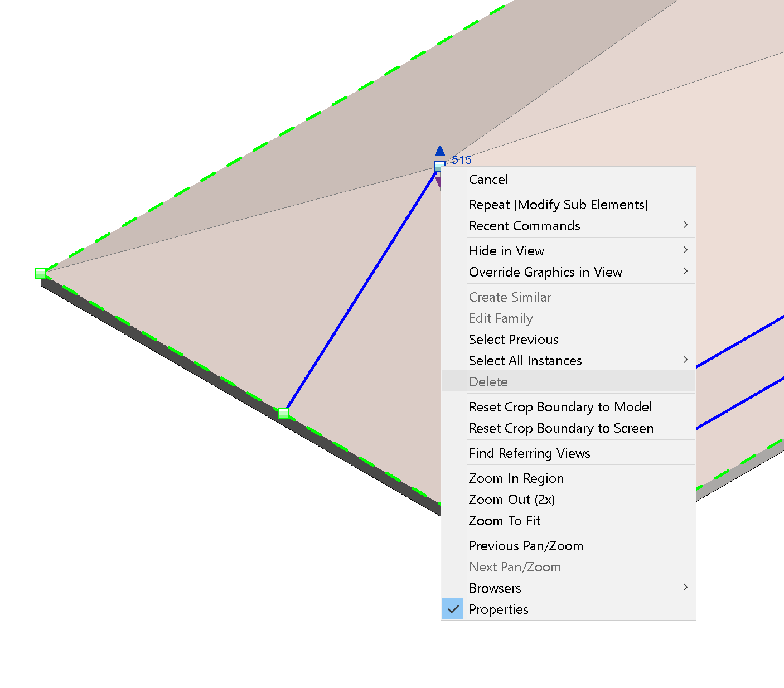Click the 515 elevation offset value
The image size is (784, 688).
click(x=462, y=160)
